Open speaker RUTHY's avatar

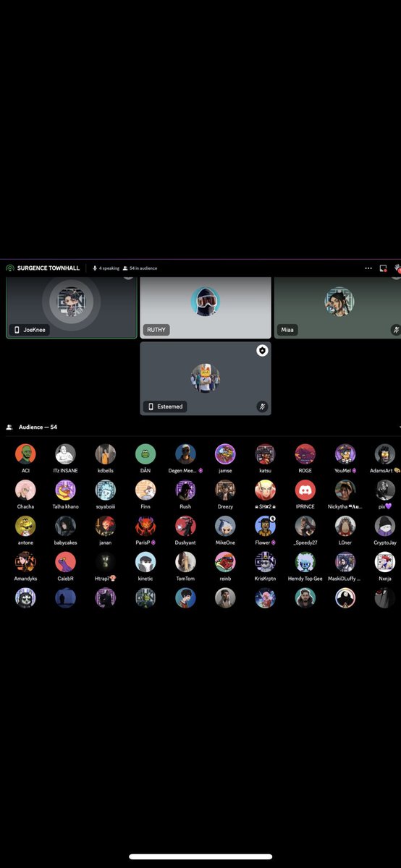205,301
